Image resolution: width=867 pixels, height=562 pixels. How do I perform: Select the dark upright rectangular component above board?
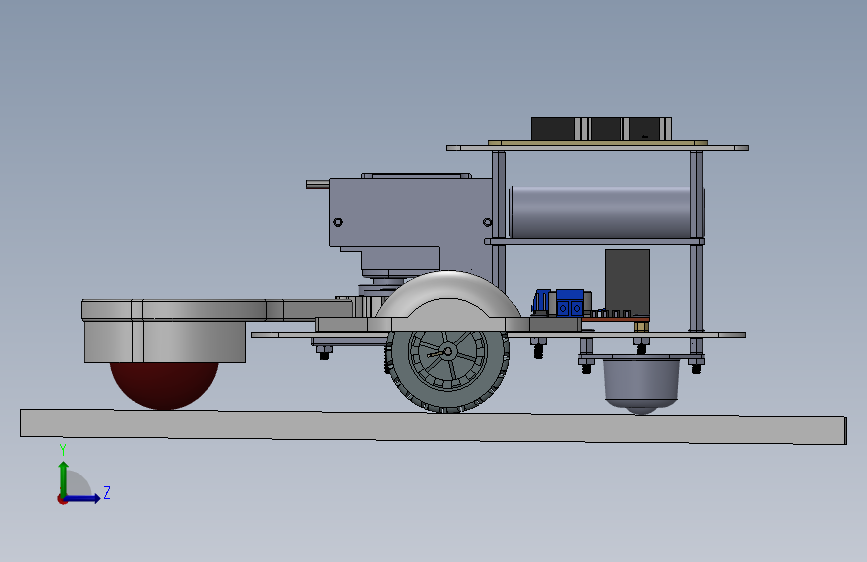click(627, 281)
